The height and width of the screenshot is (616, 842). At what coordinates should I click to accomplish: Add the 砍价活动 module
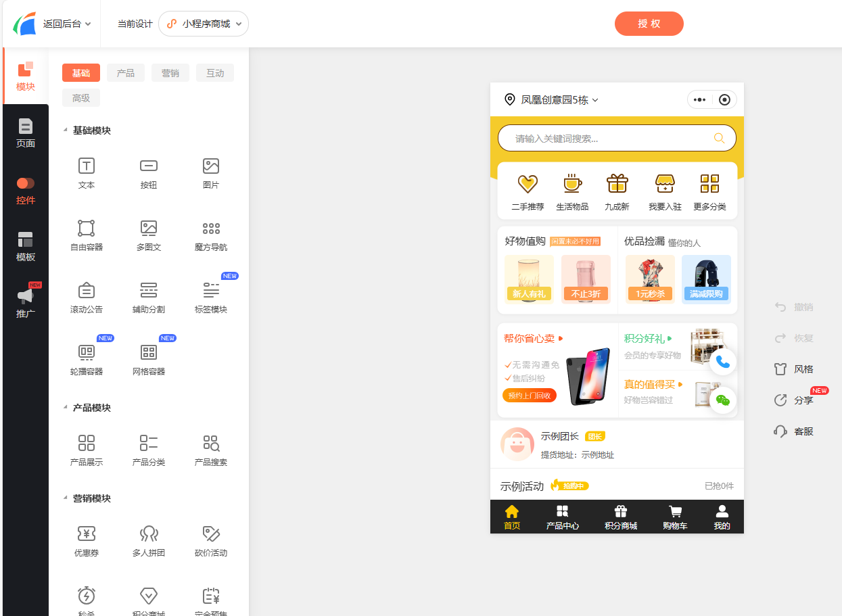[211, 542]
